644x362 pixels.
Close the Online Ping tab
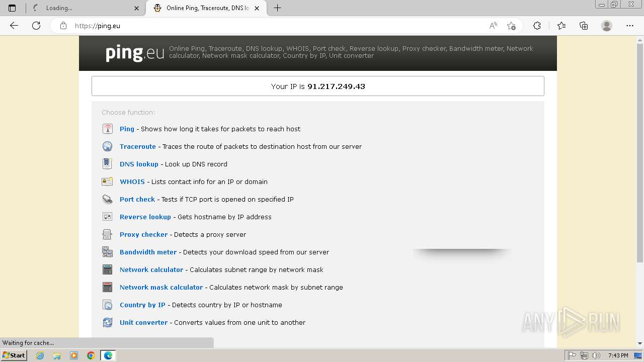(x=257, y=8)
